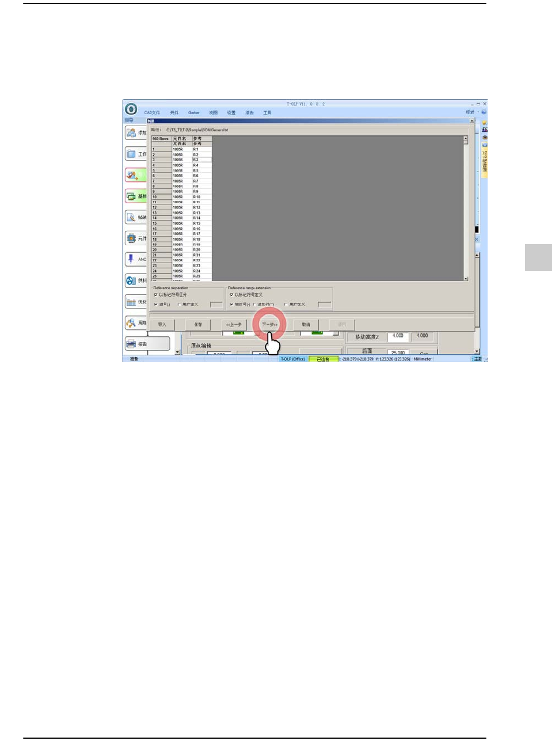552x756 pixels.
Task: Open the 元件 menu in menu bar
Action: 174,113
